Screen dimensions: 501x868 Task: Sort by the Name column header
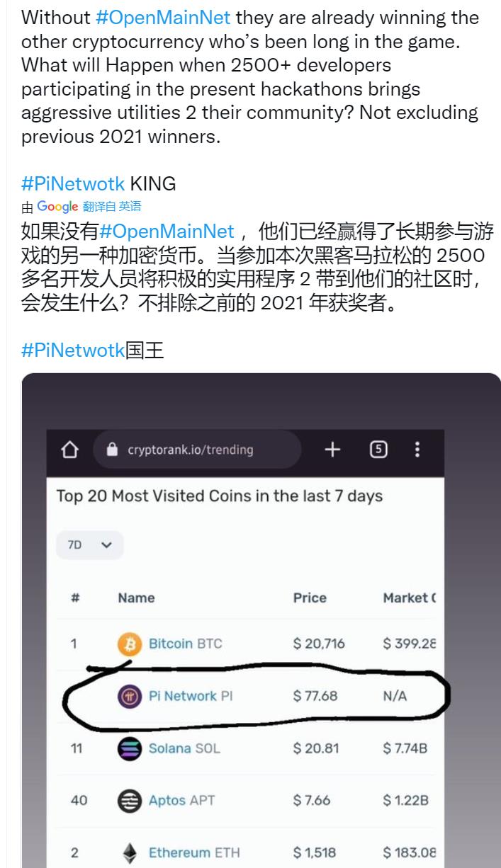[x=136, y=598]
